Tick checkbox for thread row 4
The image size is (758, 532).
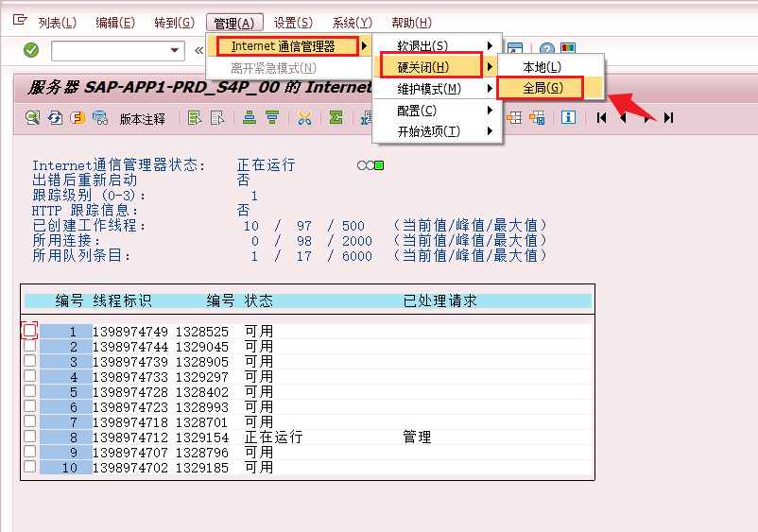point(29,375)
